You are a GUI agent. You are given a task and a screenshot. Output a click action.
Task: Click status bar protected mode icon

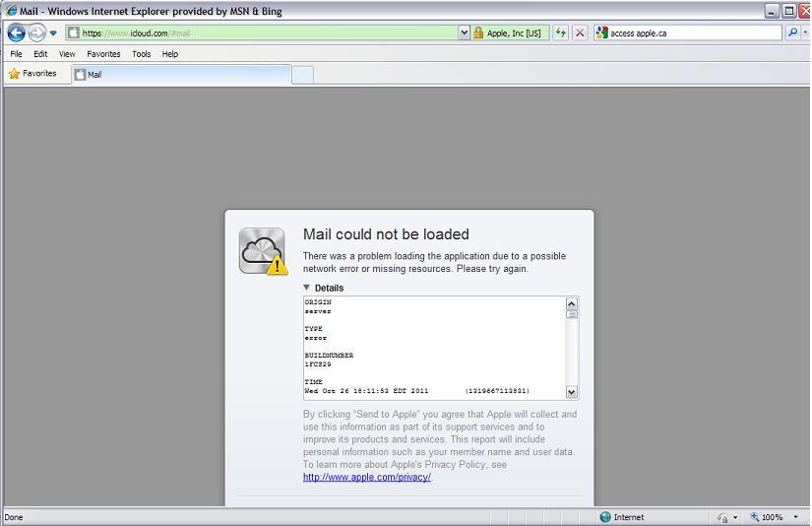tap(723, 517)
